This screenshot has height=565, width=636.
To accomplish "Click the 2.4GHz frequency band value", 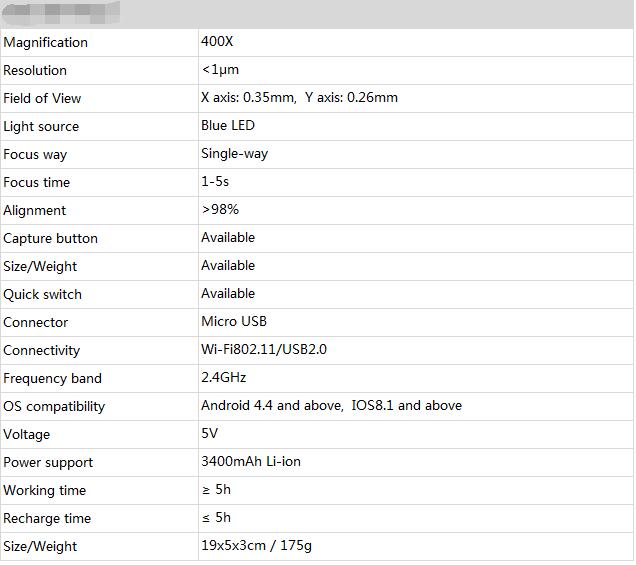I will point(224,378).
